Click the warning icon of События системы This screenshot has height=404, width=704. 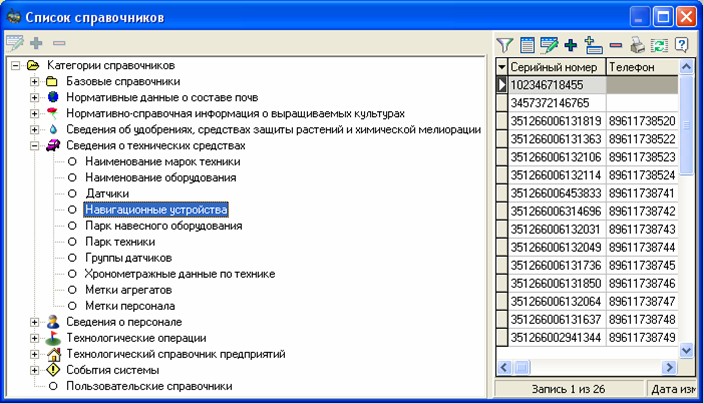[53, 370]
